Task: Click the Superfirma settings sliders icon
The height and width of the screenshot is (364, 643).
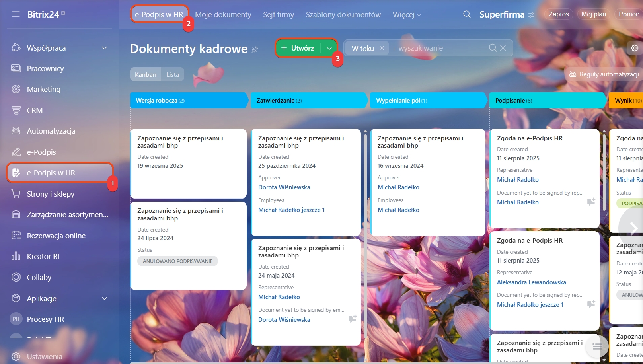Action: (531, 15)
